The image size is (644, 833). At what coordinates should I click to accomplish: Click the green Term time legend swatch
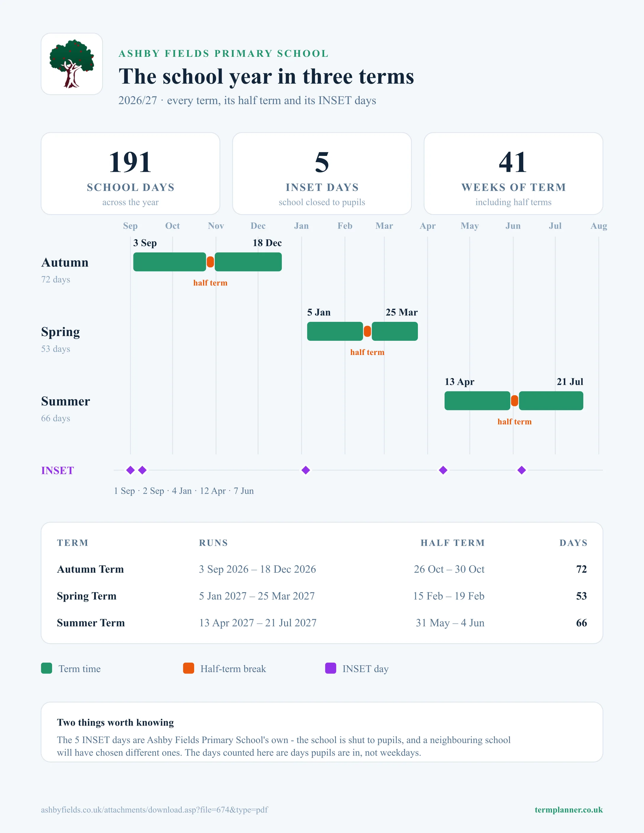click(46, 668)
